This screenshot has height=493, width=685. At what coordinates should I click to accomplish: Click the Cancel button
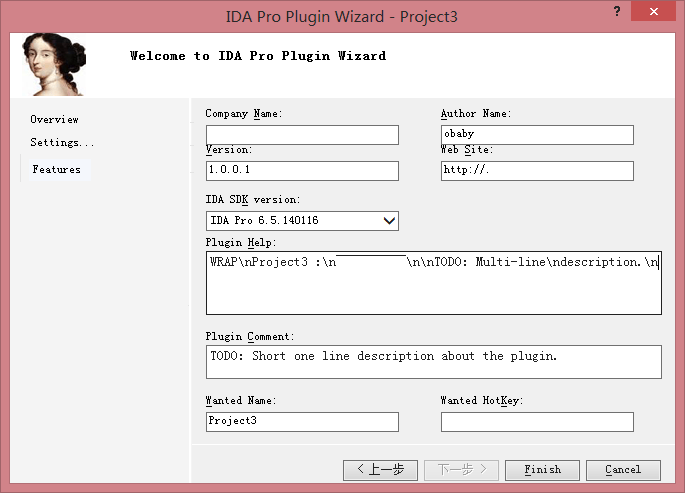pyautogui.click(x=623, y=470)
